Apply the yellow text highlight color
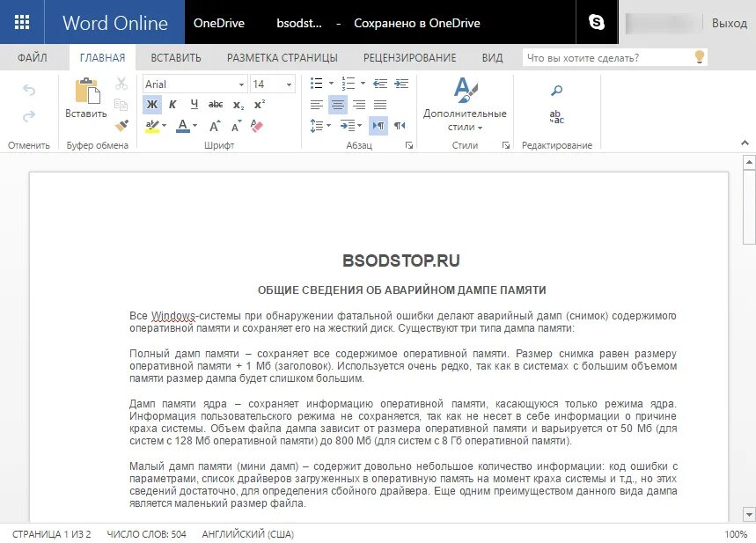The width and height of the screenshot is (756, 543). tap(152, 126)
